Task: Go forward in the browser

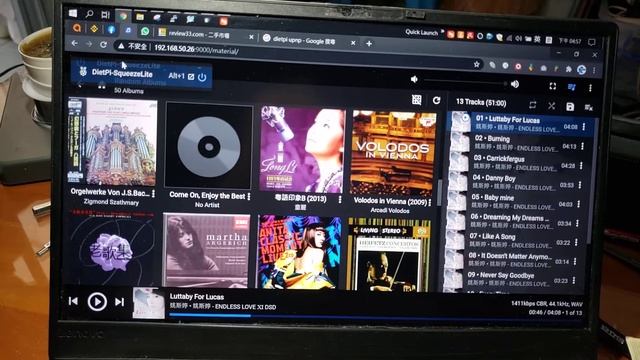Action: [89, 44]
